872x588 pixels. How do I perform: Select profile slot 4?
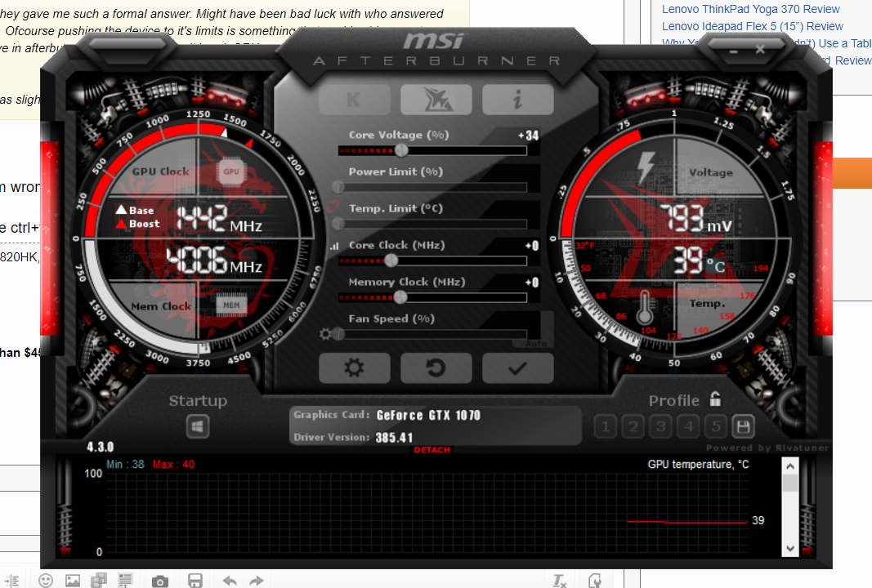pyautogui.click(x=688, y=427)
